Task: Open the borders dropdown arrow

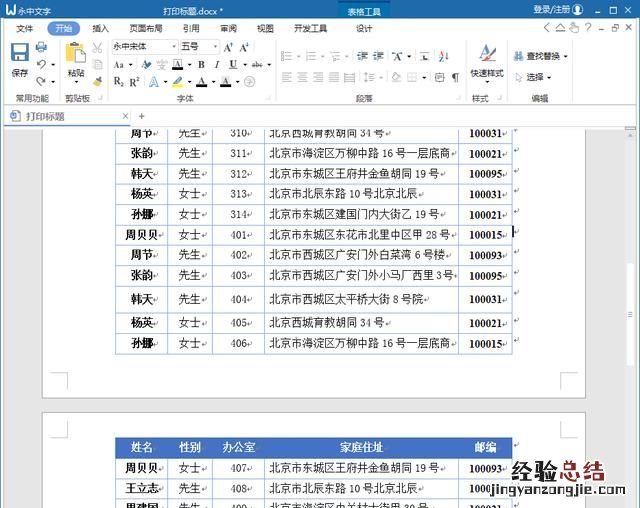Action: 424,77
